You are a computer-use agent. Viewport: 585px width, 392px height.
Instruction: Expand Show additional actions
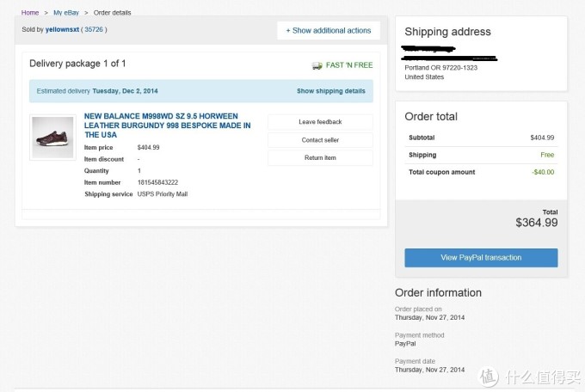tap(329, 31)
